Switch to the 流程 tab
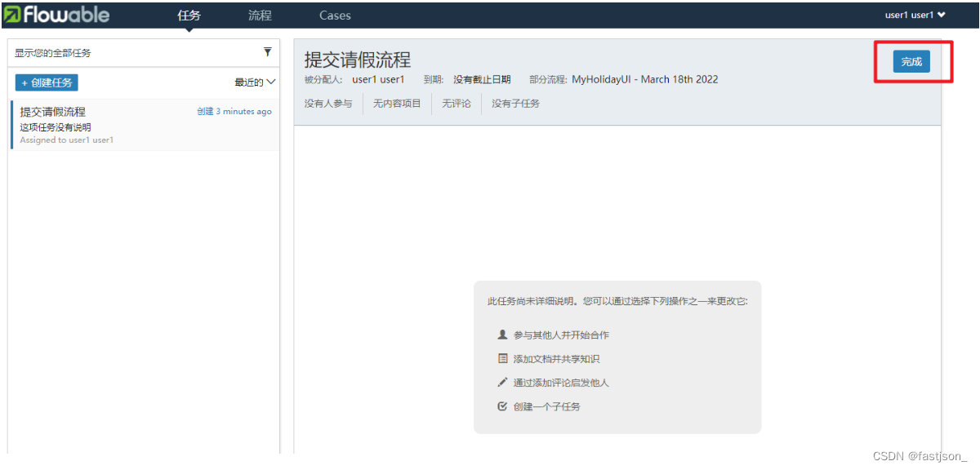Viewport: 980px width, 470px height. pos(259,15)
